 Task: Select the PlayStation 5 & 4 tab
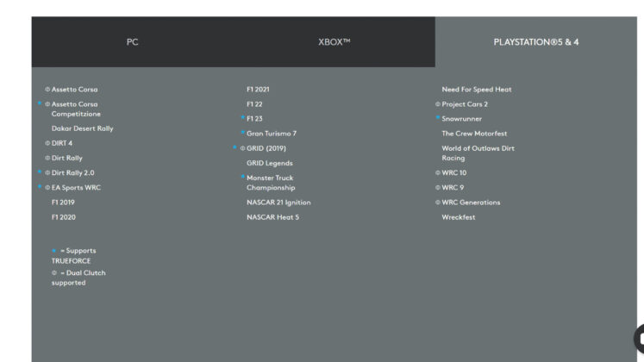[536, 42]
